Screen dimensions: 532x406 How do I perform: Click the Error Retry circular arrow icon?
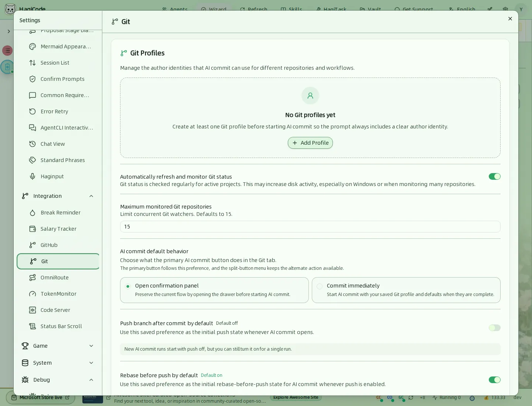click(x=33, y=111)
